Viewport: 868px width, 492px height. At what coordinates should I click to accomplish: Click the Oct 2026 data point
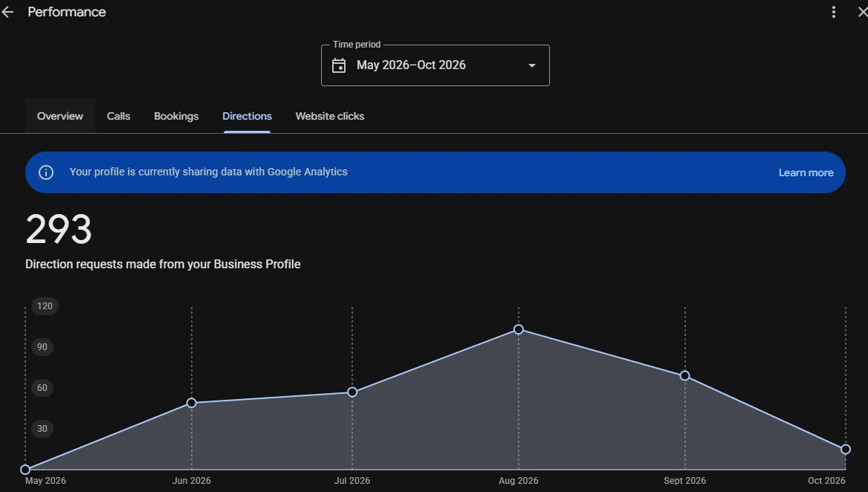coord(845,449)
